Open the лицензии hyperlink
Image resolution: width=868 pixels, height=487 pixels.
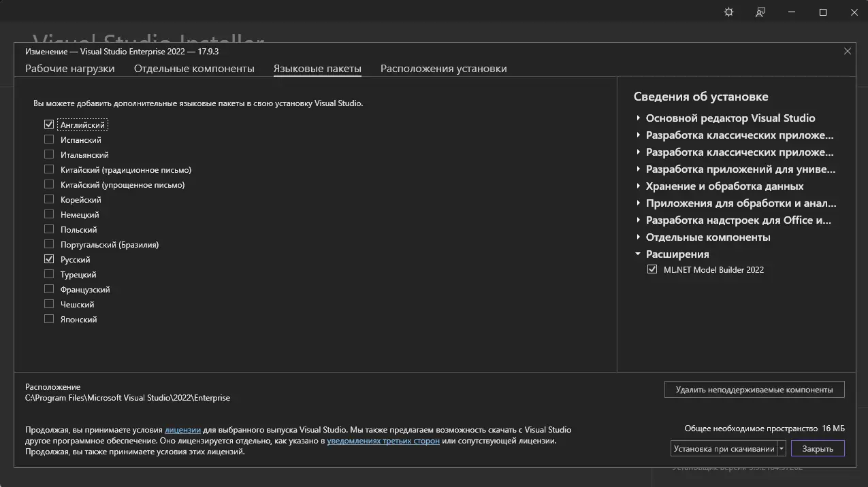(x=182, y=430)
